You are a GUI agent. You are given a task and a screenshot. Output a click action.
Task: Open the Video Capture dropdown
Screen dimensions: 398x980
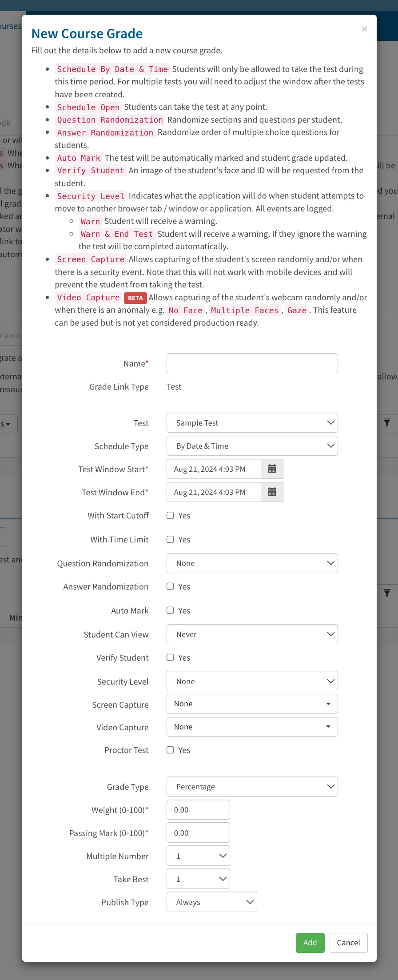[x=252, y=727]
